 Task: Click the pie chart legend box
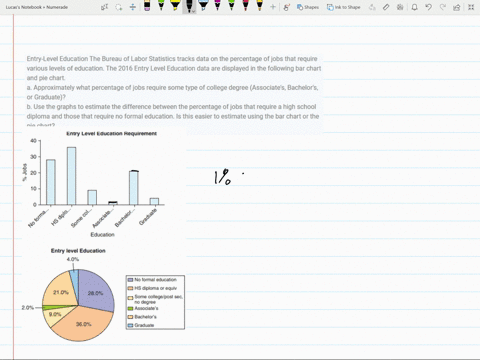pyautogui.click(x=155, y=302)
